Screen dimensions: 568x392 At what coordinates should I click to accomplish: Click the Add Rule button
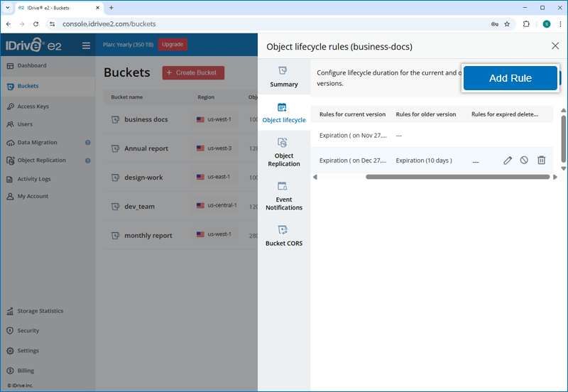tap(510, 78)
